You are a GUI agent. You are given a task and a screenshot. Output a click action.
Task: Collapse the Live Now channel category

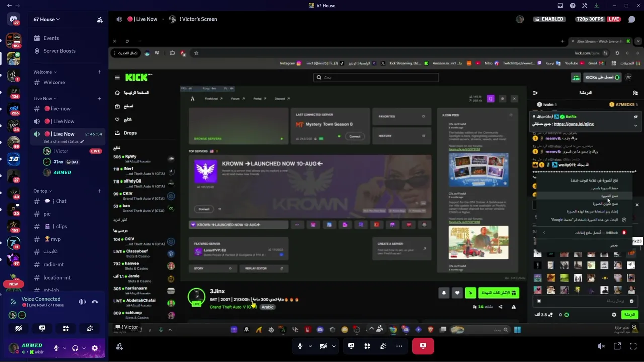(x=45, y=98)
